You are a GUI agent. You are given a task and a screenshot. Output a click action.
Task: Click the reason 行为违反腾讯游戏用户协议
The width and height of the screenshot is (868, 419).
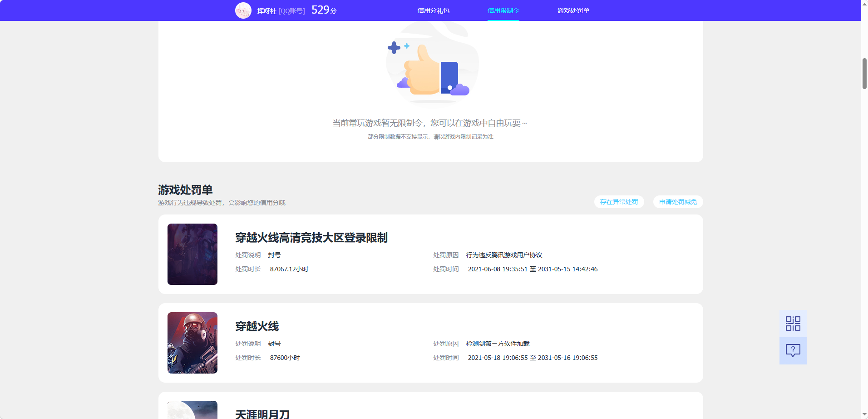(504, 255)
